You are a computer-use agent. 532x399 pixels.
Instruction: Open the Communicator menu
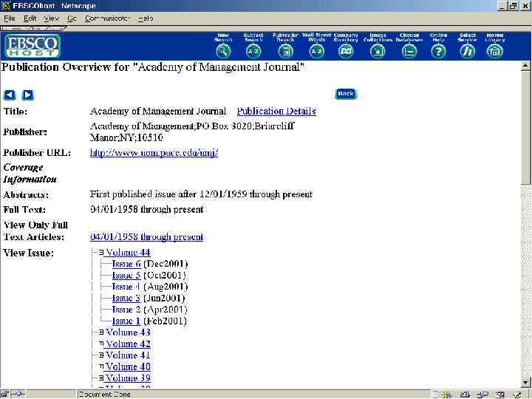(108, 18)
